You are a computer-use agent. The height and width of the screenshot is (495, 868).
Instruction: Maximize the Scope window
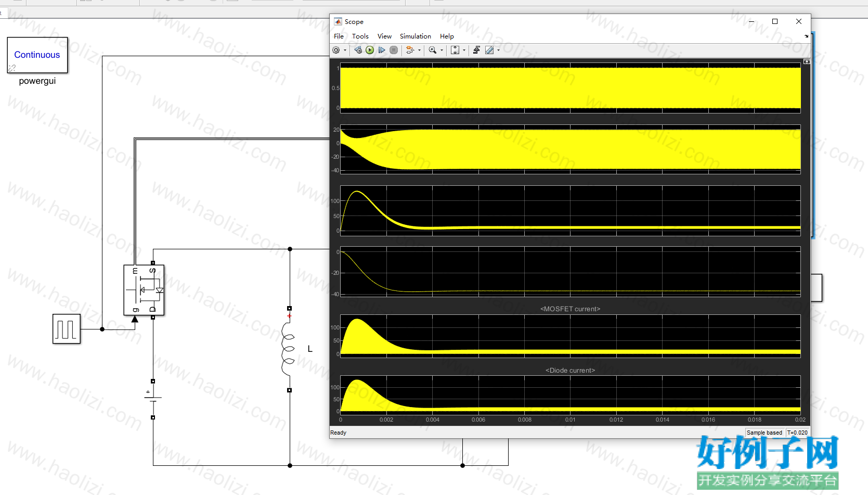(x=775, y=21)
